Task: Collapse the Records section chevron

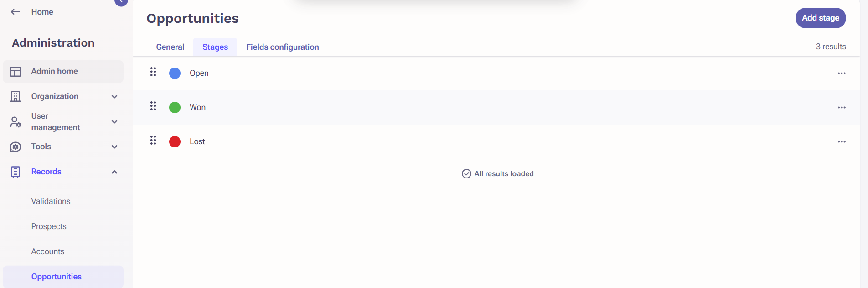Action: point(114,172)
